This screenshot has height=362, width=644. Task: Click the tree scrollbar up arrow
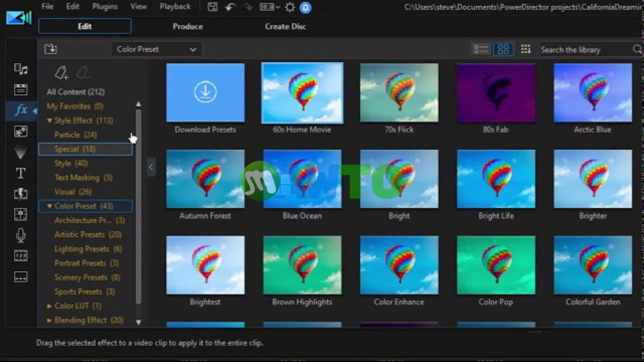(138, 104)
